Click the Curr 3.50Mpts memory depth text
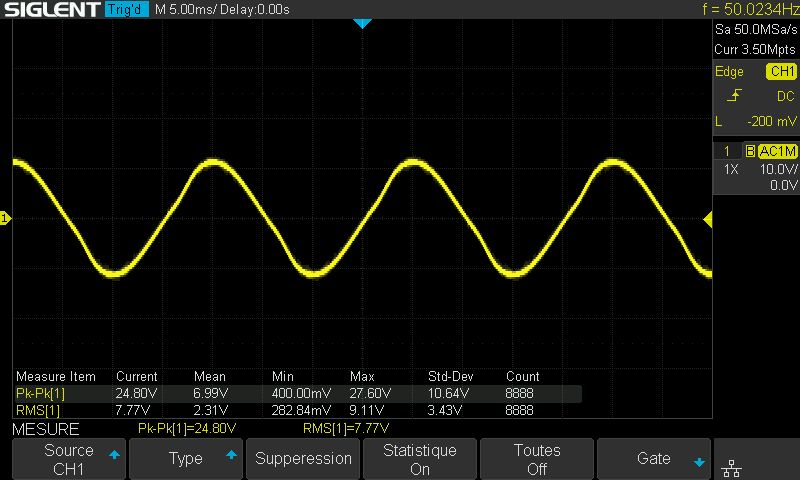 [x=755, y=49]
